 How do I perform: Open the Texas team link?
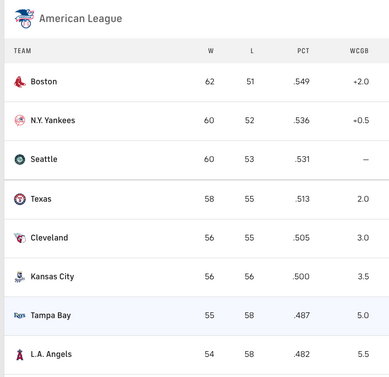click(41, 199)
